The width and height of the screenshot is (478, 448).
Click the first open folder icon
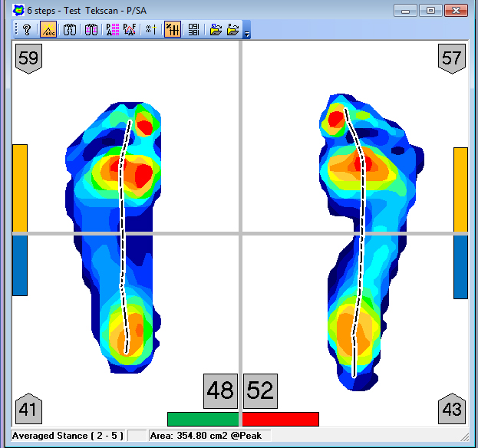[x=216, y=30]
